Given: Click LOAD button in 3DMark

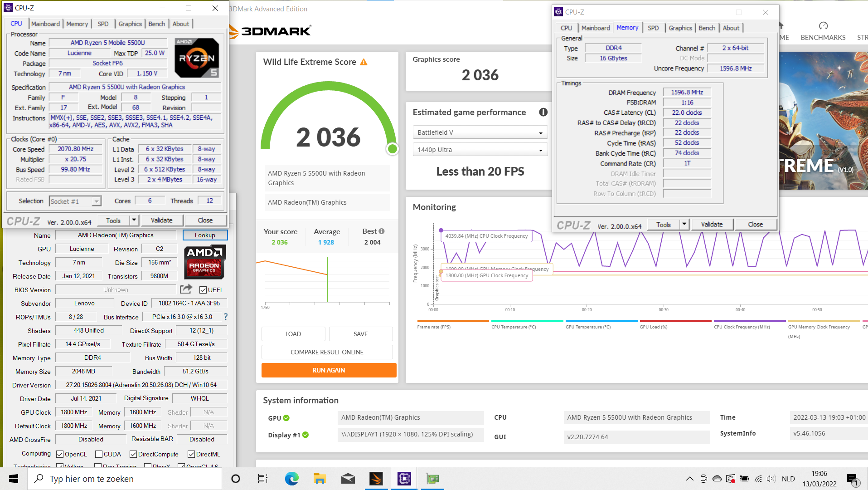Looking at the screenshot, I should 293,334.
